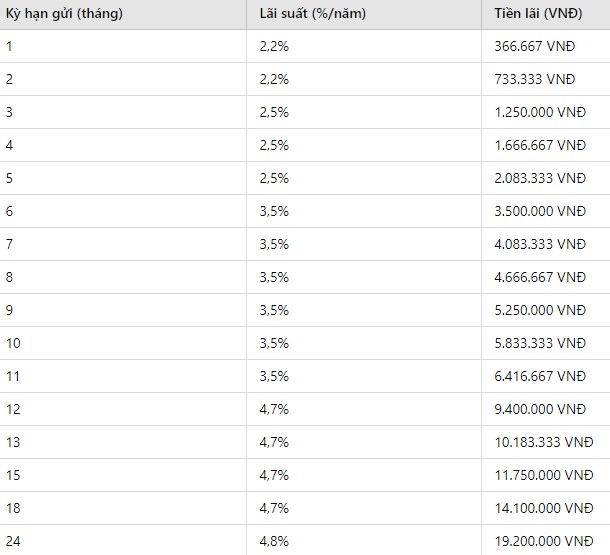
Task: Select the 1.250.000 VNĐ cell
Action: (540, 112)
